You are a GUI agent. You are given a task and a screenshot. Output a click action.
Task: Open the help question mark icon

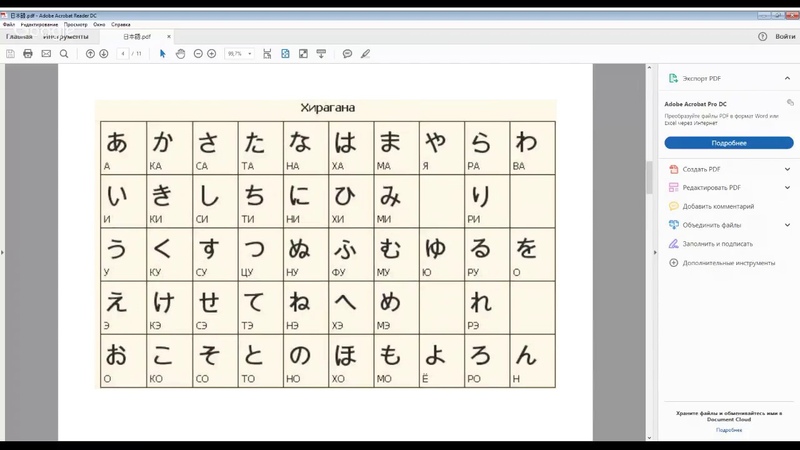pyautogui.click(x=762, y=36)
